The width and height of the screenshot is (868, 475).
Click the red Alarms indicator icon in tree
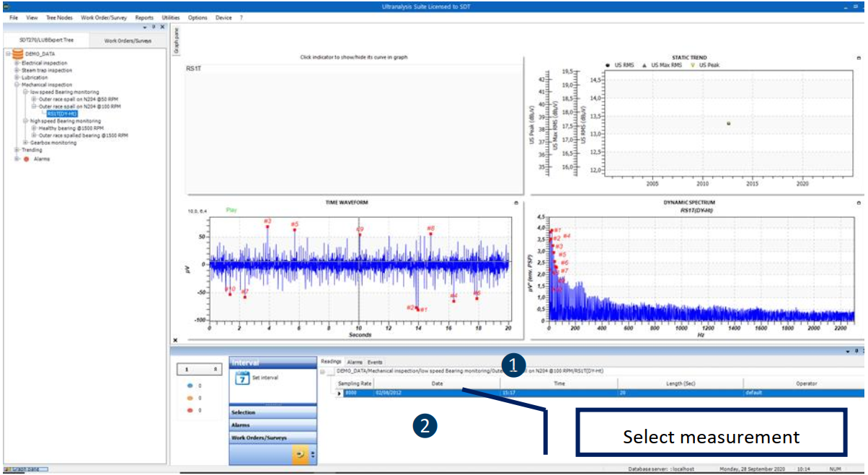pos(27,159)
